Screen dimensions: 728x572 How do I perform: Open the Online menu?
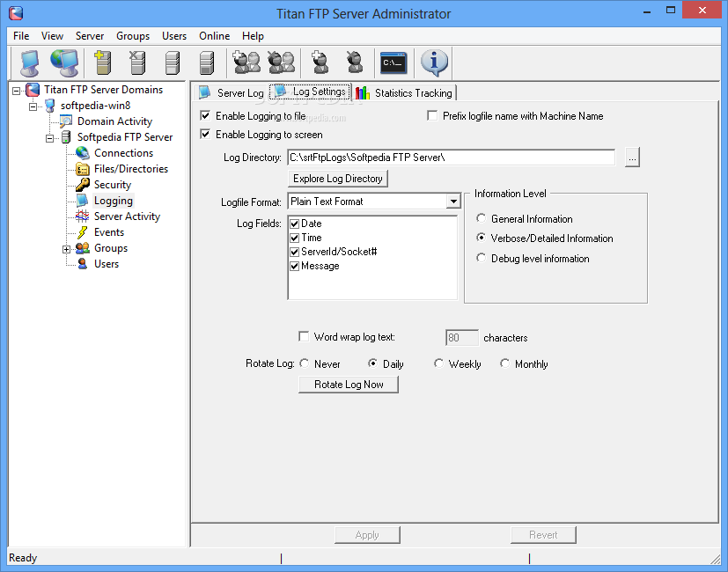point(215,36)
